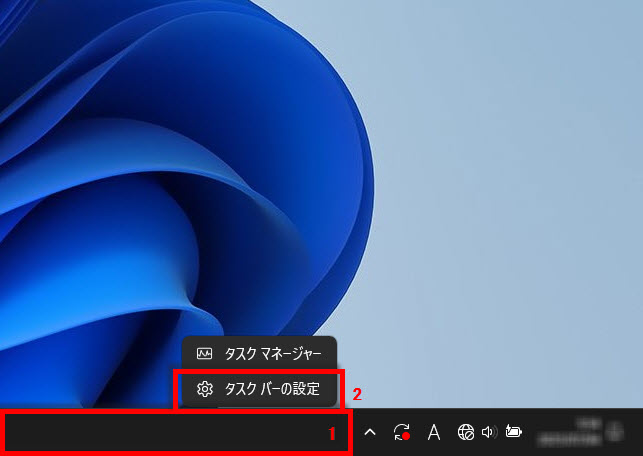Open network status from the globe icon

pyautogui.click(x=465, y=432)
